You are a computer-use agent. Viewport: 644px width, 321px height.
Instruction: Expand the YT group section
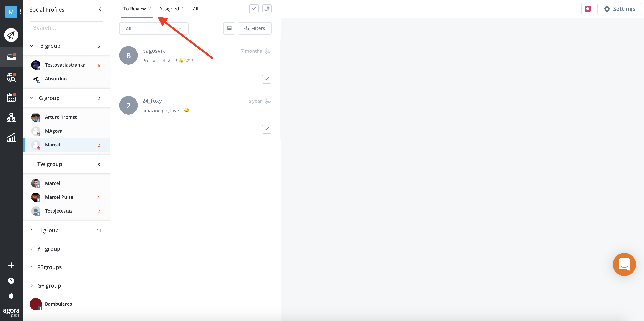[x=33, y=248]
